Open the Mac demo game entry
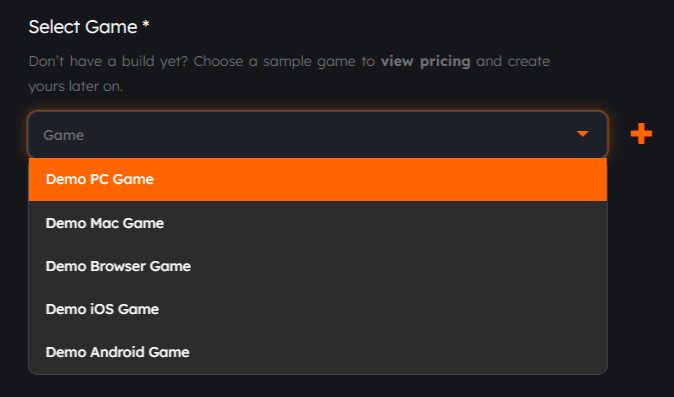674x397 pixels. (318, 223)
